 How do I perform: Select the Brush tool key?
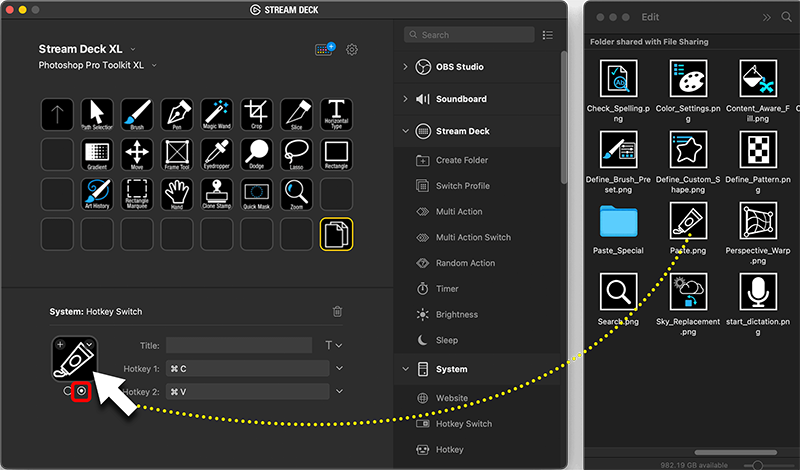tap(137, 114)
